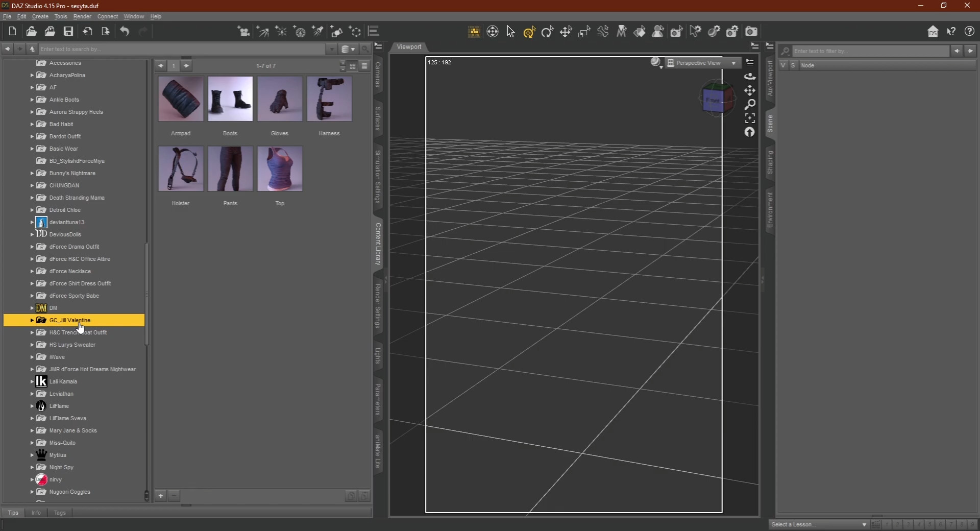Screen dimensions: 980x531
Task: Click the Undo arrow icon
Action: tap(125, 32)
